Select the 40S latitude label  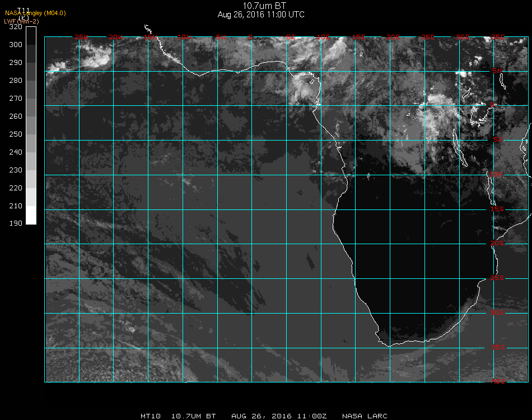(498, 382)
